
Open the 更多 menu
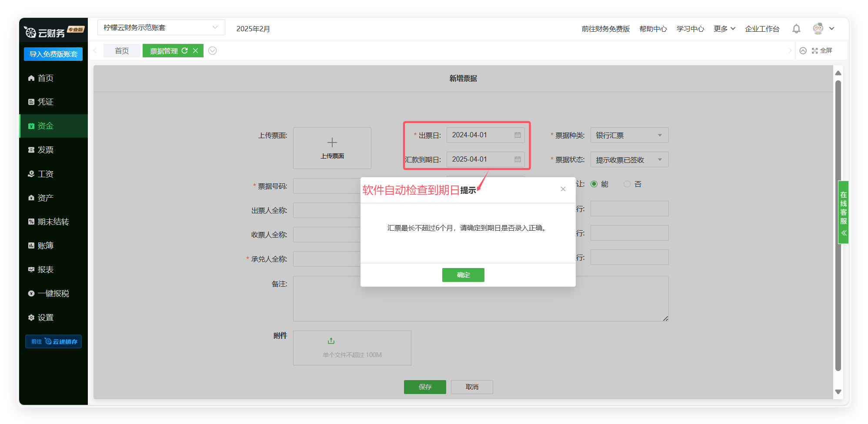tap(724, 29)
